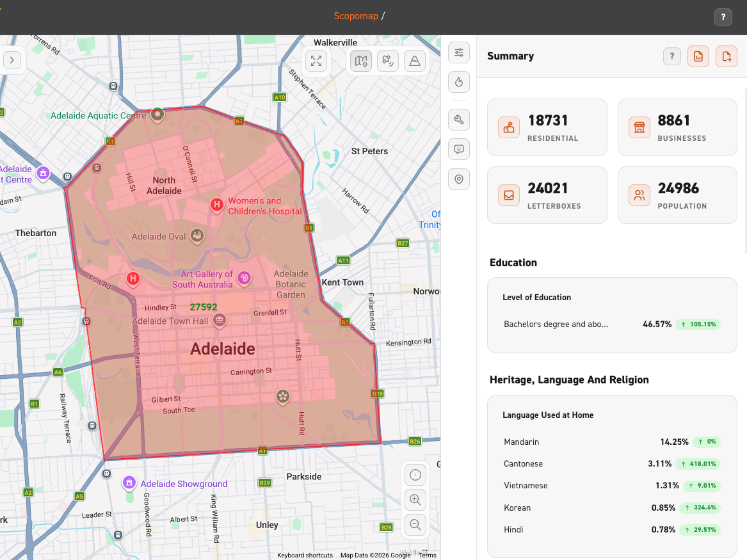The width and height of the screenshot is (747, 560).
Task: Click the Letterboxes inbox icon
Action: pyautogui.click(x=509, y=195)
